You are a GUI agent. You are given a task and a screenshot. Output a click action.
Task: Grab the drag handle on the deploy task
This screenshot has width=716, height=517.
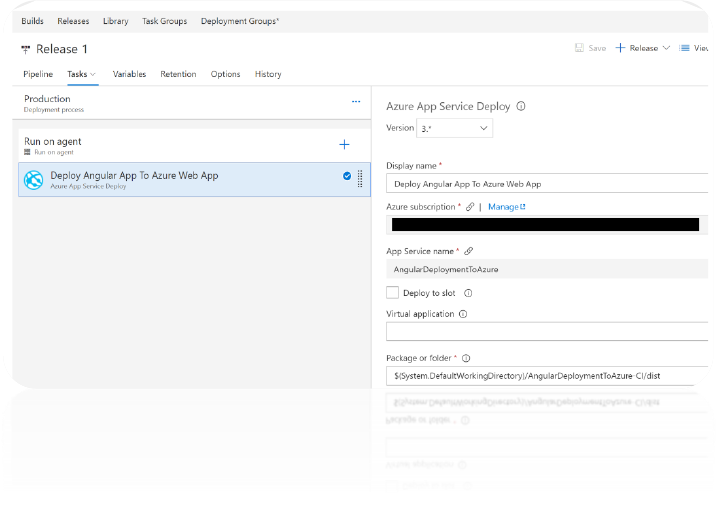point(360,179)
